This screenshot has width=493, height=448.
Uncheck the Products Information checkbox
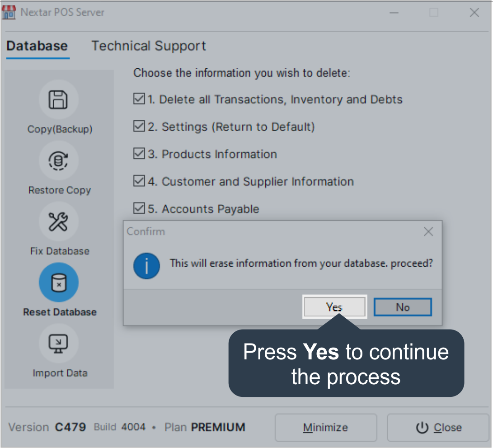[139, 154]
